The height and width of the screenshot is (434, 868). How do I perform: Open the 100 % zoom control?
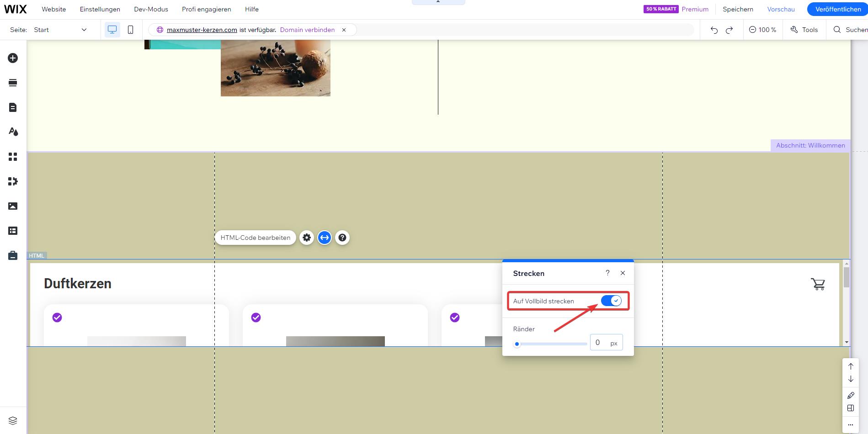762,30
